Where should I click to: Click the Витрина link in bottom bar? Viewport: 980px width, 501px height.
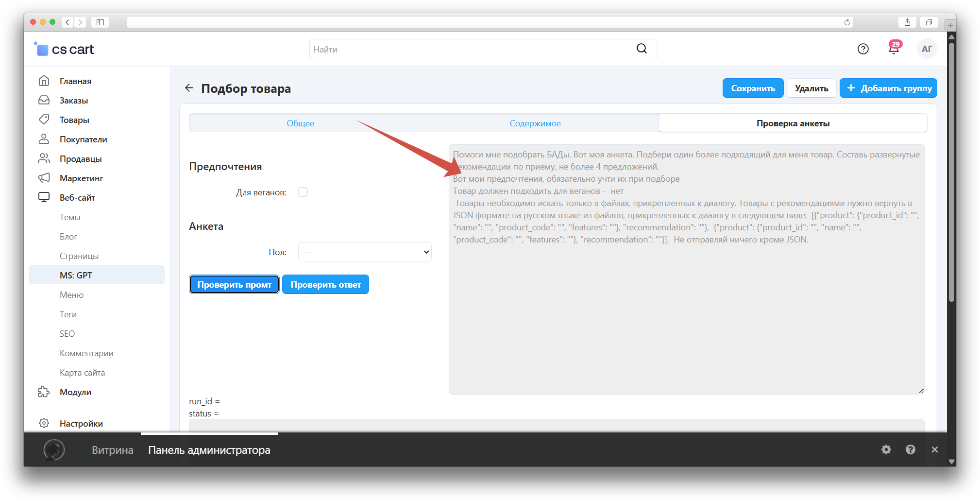pyautogui.click(x=113, y=450)
